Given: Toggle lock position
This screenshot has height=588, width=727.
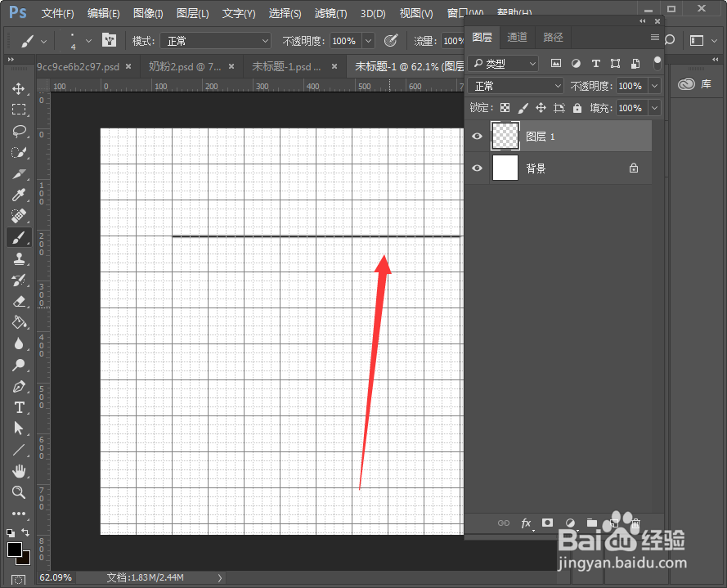Looking at the screenshot, I should tap(541, 108).
